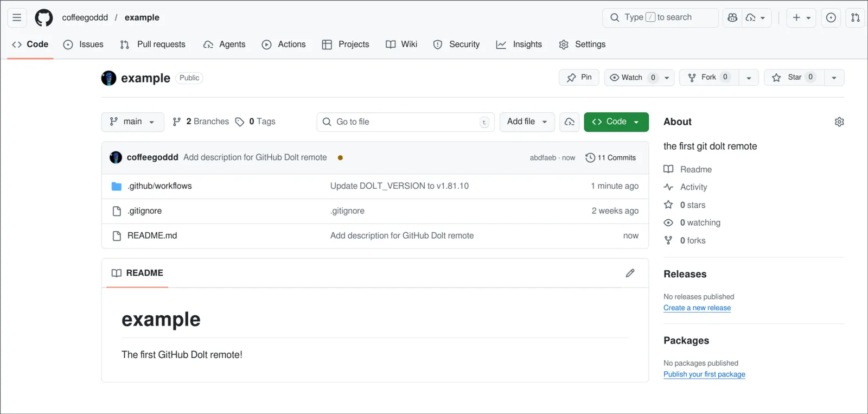Click the repository avatar beside example title

click(108, 78)
